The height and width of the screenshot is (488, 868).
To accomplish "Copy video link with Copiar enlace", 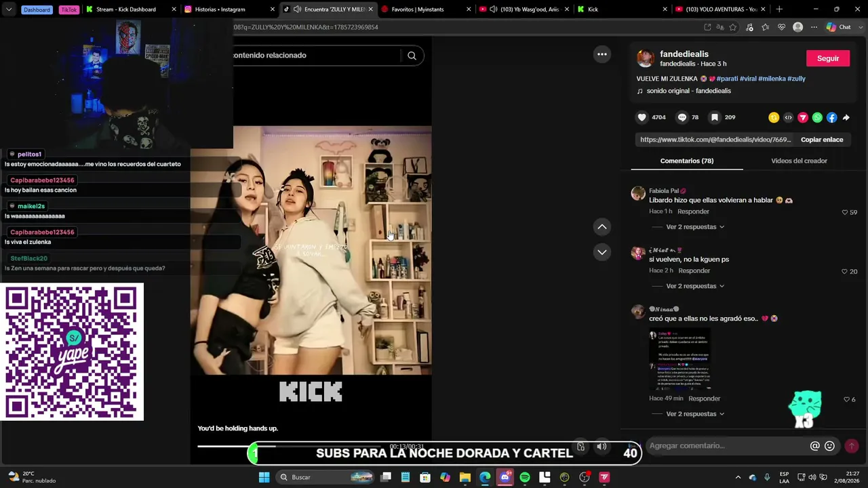I will click(x=822, y=140).
